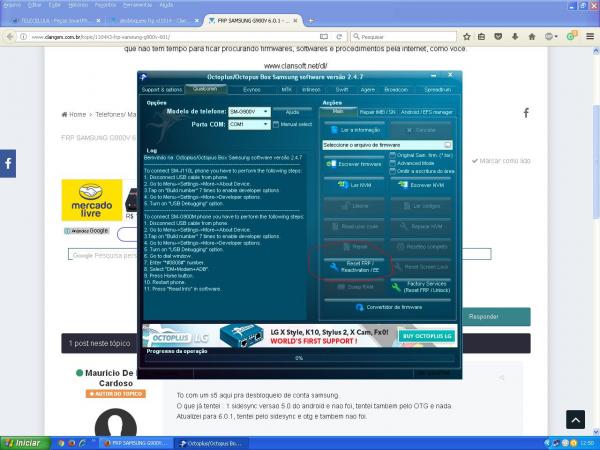Screen dimensions: 600x450
Task: Switch to Octoplus/Octopus Box taskbar item
Action: (211, 443)
